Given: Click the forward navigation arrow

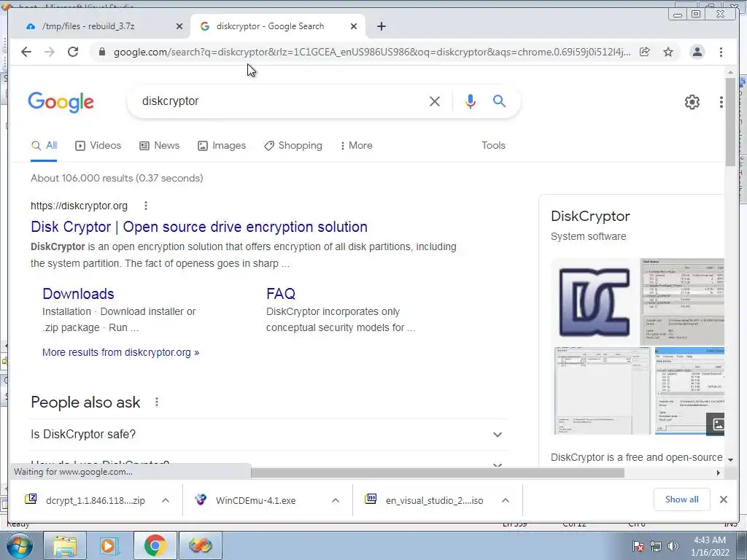Looking at the screenshot, I should [50, 52].
